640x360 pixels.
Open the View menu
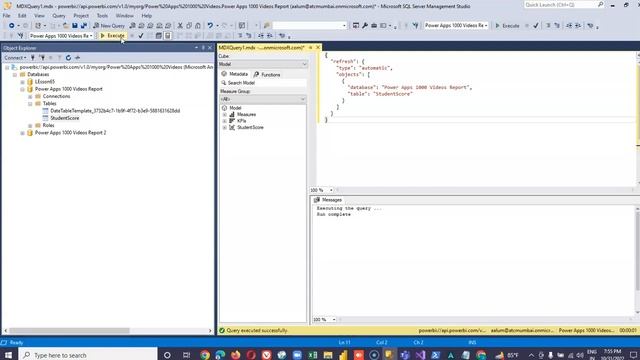pyautogui.click(x=39, y=16)
